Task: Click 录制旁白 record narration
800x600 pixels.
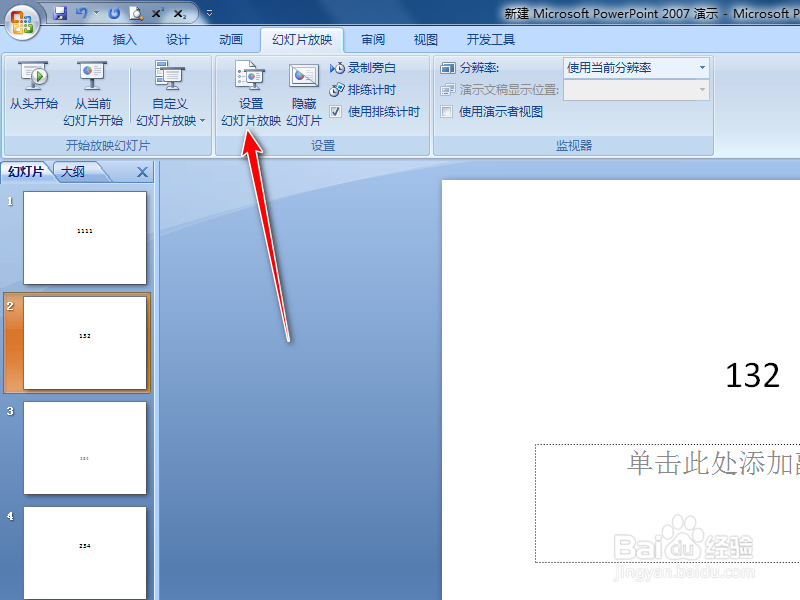Action: pyautogui.click(x=363, y=68)
